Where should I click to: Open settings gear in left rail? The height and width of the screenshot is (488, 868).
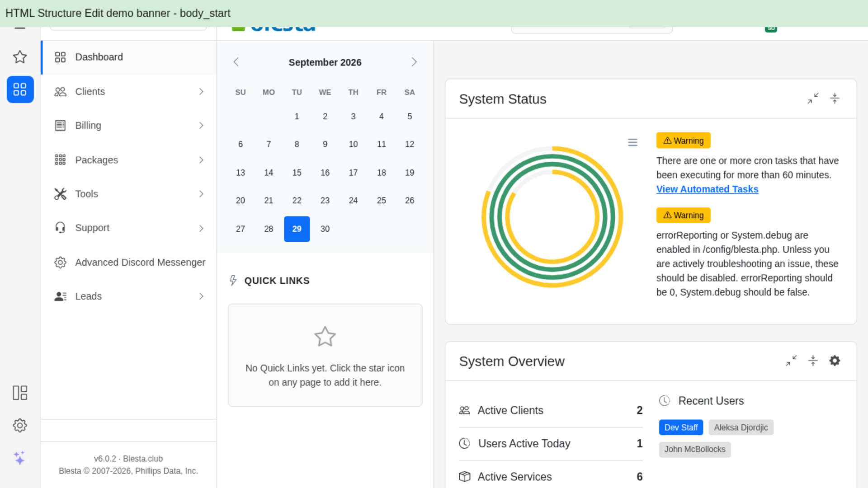[x=20, y=425]
